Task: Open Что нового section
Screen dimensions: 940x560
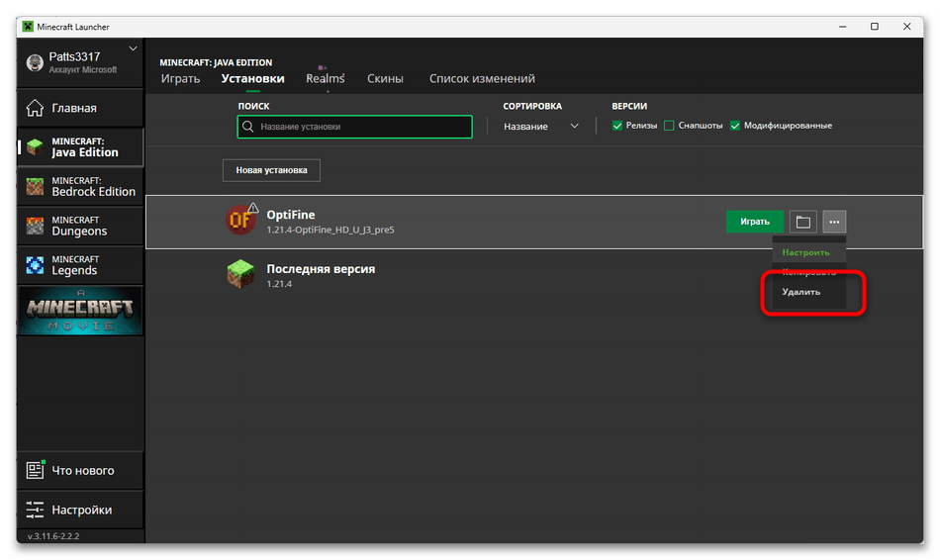Action: (80, 471)
